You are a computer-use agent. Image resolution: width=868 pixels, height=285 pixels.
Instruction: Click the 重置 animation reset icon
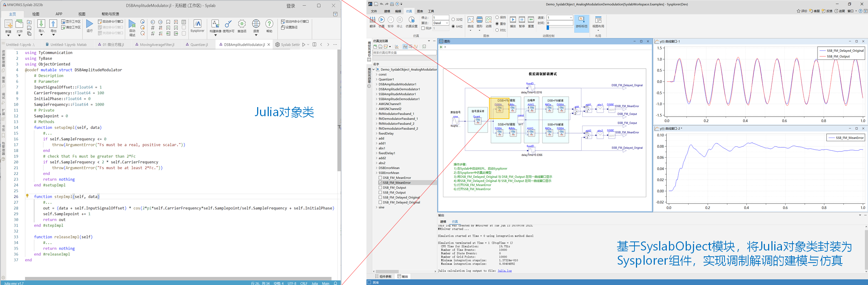[531, 20]
